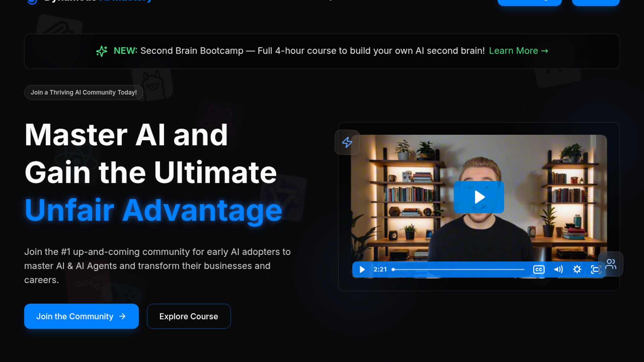Open video settings via the gear icon
Screen dimensions: 644x362
coord(577,269)
